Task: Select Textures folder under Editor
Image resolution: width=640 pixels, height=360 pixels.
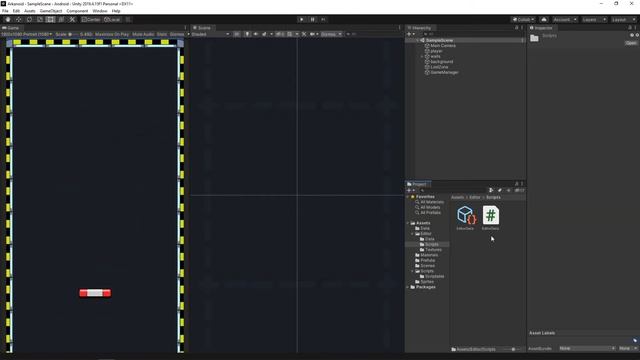Action: (433, 250)
